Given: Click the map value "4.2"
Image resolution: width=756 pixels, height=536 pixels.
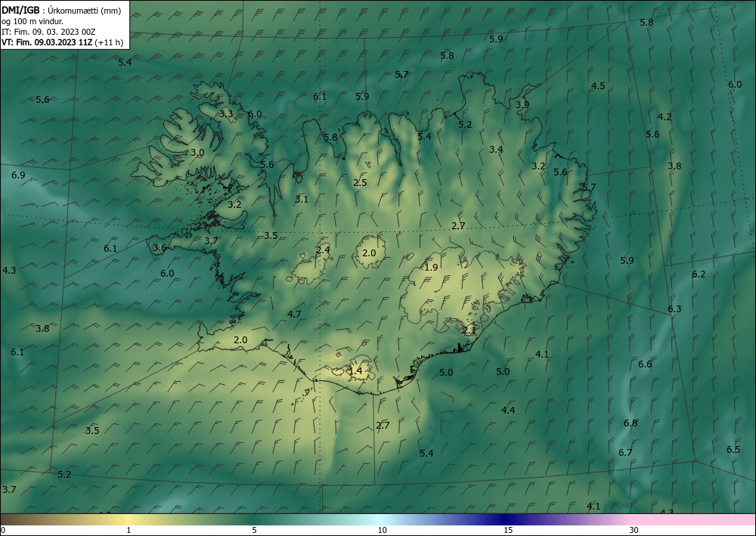Looking at the screenshot, I should [x=665, y=116].
